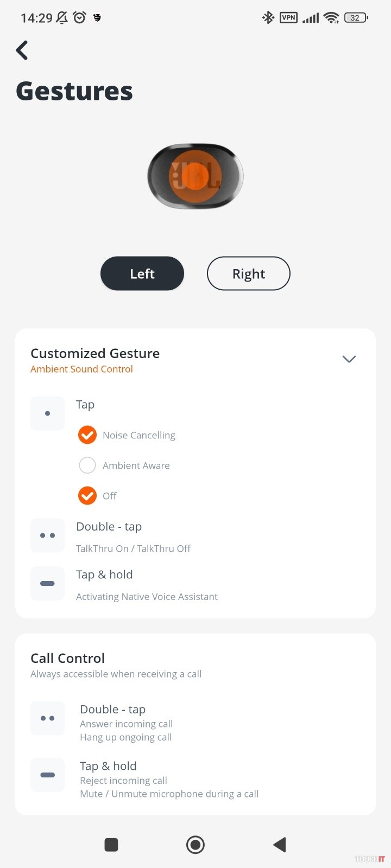Tap the Double-tap icon in Customized Gesture
This screenshot has height=868, width=391.
tap(48, 535)
